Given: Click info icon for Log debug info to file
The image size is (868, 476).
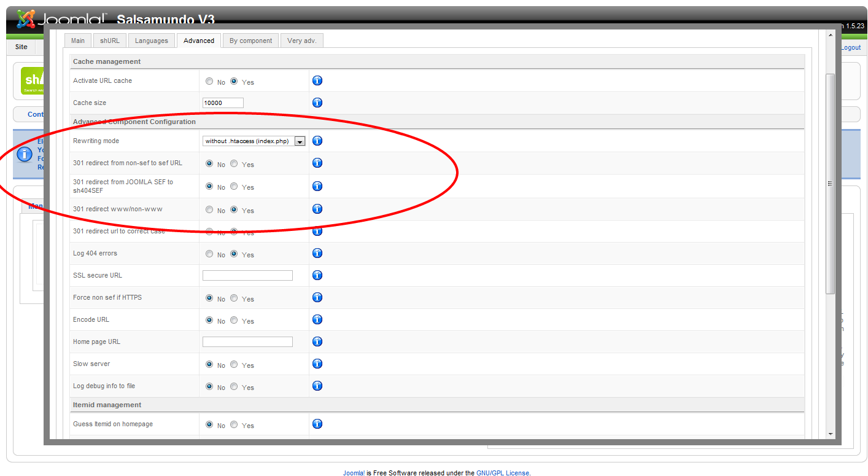Looking at the screenshot, I should click(317, 386).
